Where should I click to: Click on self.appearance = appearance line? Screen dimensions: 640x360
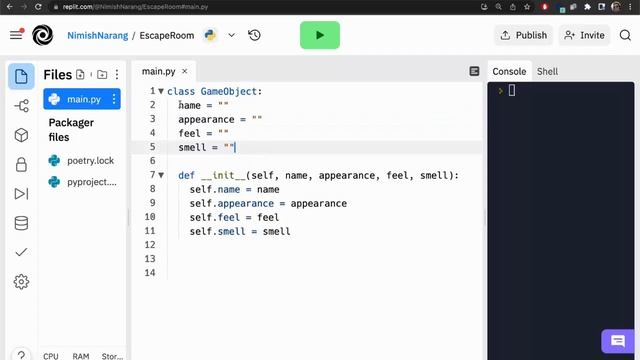pyautogui.click(x=268, y=203)
